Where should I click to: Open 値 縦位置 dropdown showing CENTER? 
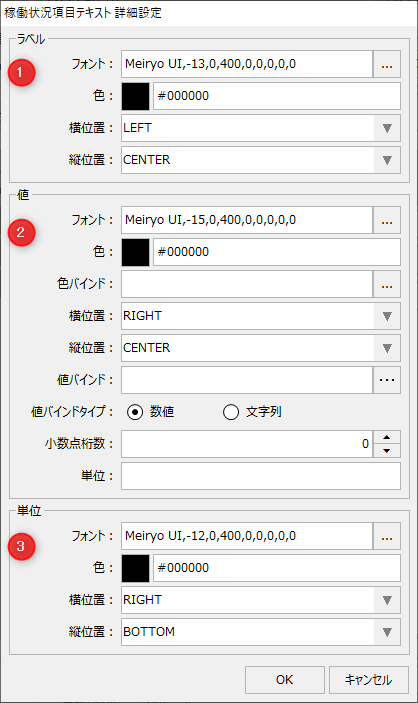tap(261, 348)
